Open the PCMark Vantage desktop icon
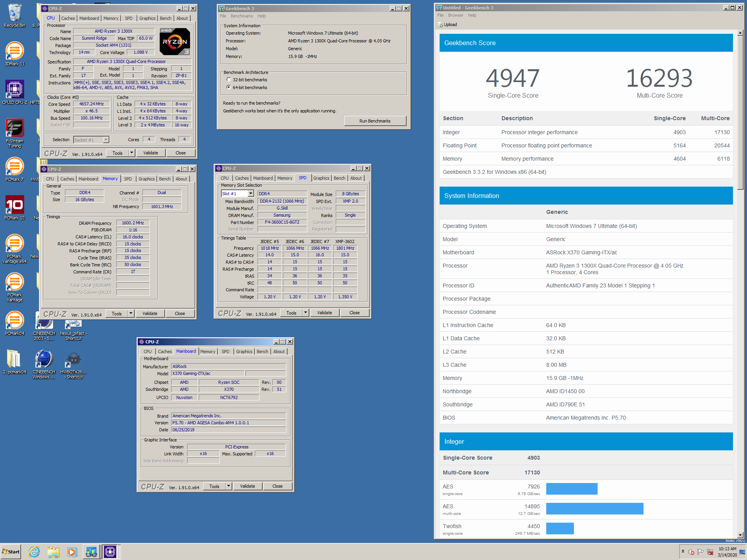Screen dimensions: 747x560 (14, 287)
